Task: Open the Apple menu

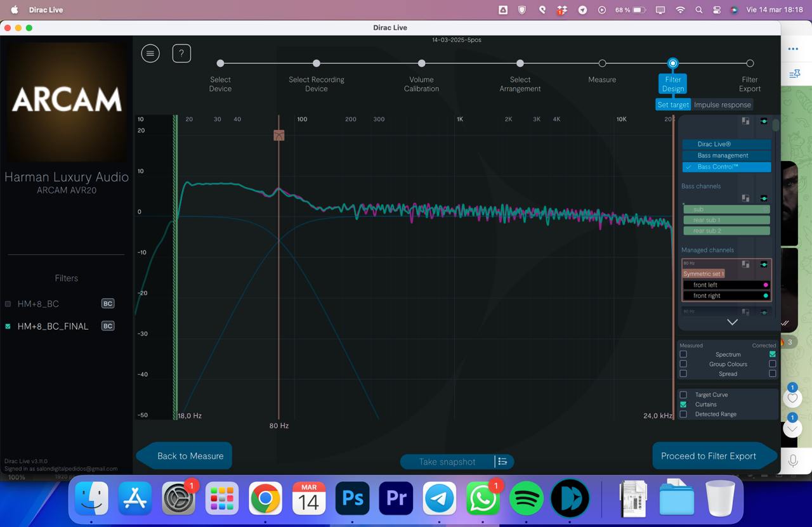Action: (x=15, y=10)
